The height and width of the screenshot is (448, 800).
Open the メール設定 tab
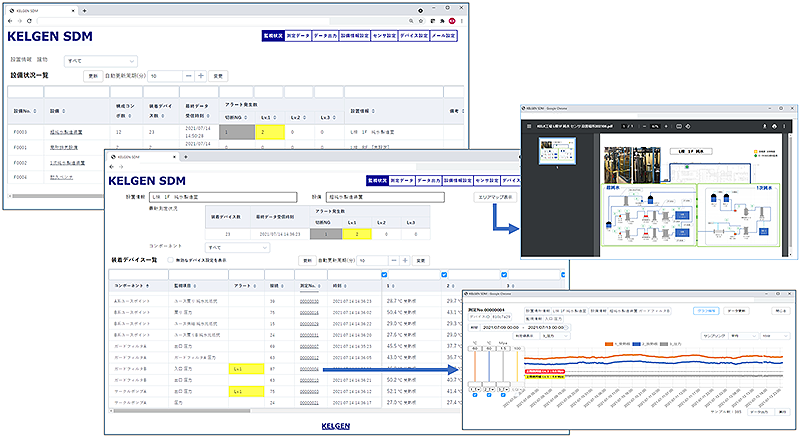click(444, 35)
